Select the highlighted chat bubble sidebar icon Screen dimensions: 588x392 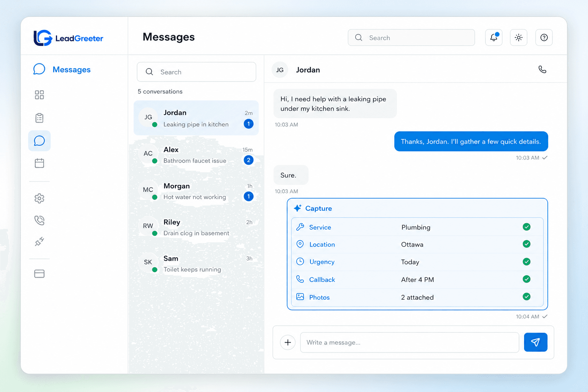click(x=39, y=141)
